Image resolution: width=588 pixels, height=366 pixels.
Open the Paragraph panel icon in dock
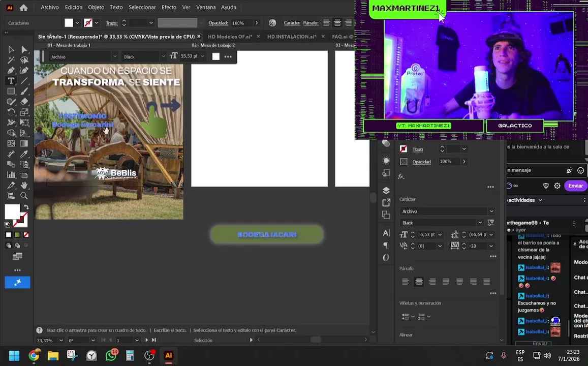386,245
